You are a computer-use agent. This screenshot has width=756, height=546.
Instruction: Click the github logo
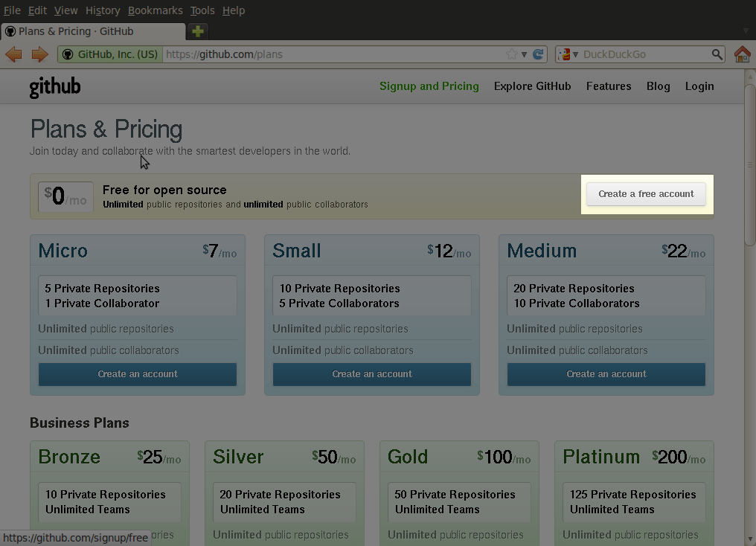click(x=55, y=87)
